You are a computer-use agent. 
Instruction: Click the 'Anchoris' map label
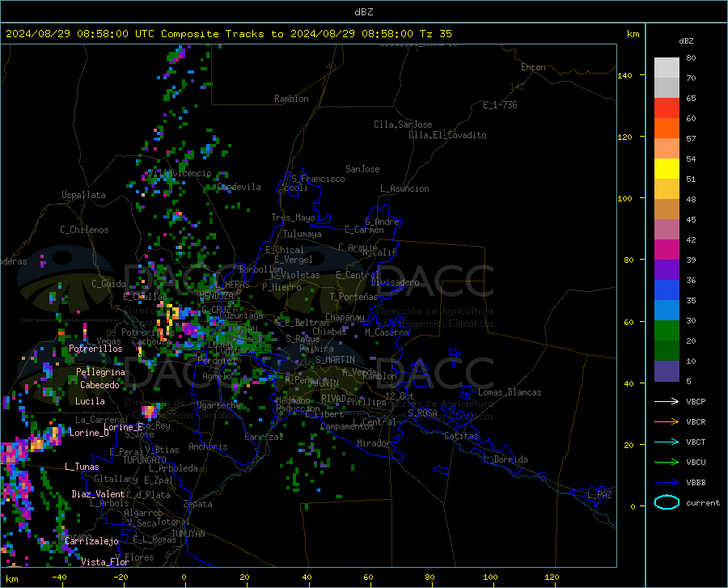[x=208, y=446]
